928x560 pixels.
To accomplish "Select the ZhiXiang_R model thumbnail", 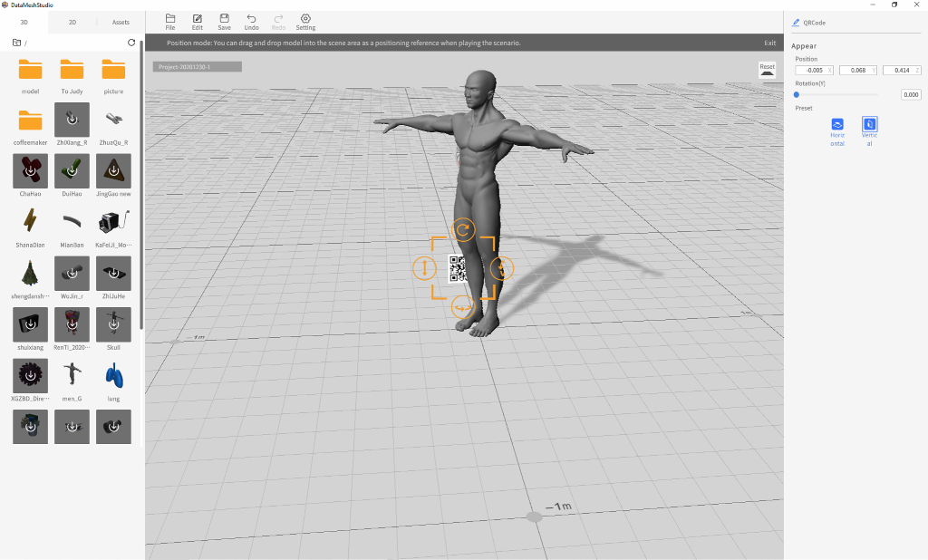I will (x=72, y=120).
